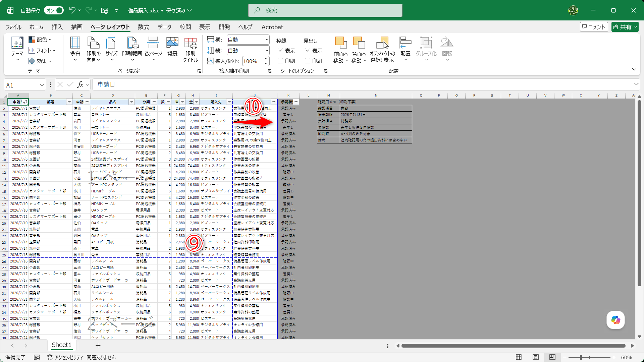Switch to Page Layout view in status bar
Image resolution: width=644 pixels, height=362 pixels.
pyautogui.click(x=536, y=357)
